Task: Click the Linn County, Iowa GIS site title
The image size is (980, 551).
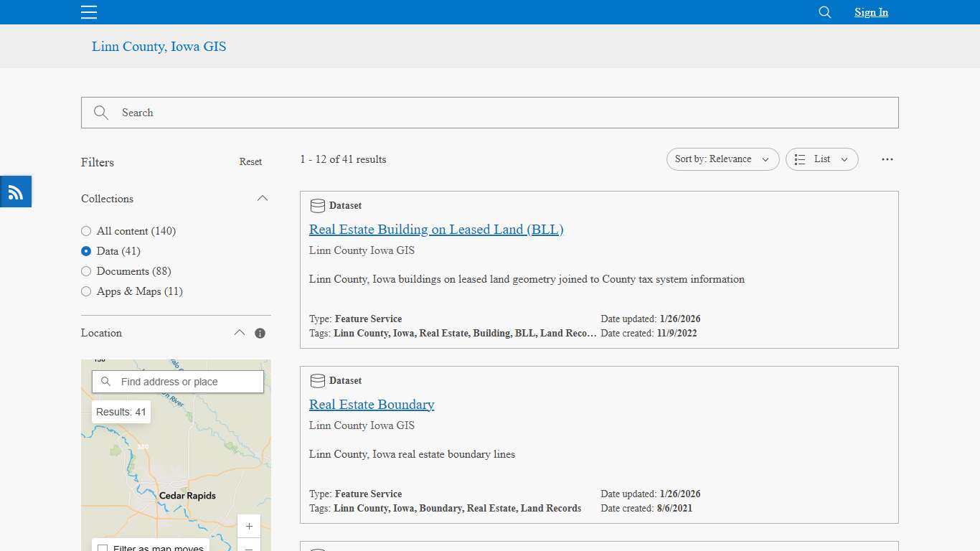Action: coord(159,46)
